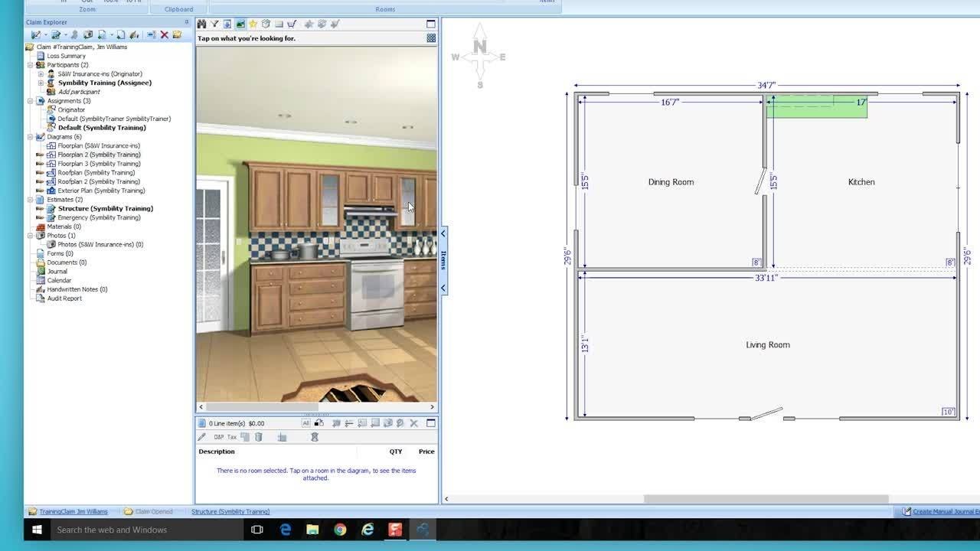Open Task View on the taskbar

[x=257, y=530]
